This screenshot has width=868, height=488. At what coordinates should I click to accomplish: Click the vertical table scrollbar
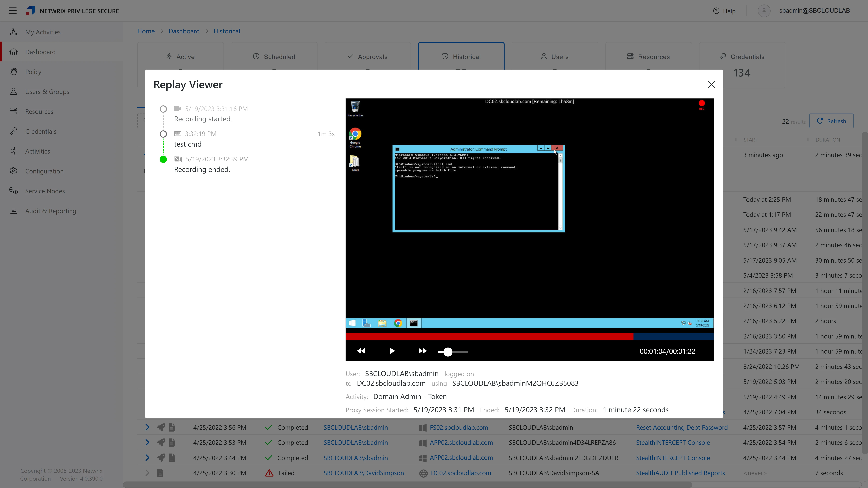click(865, 293)
